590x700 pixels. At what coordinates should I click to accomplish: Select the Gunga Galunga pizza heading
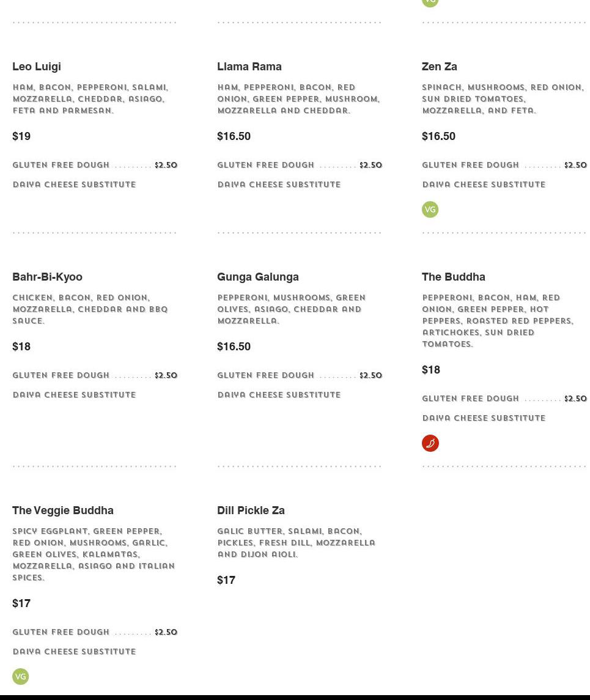258,277
